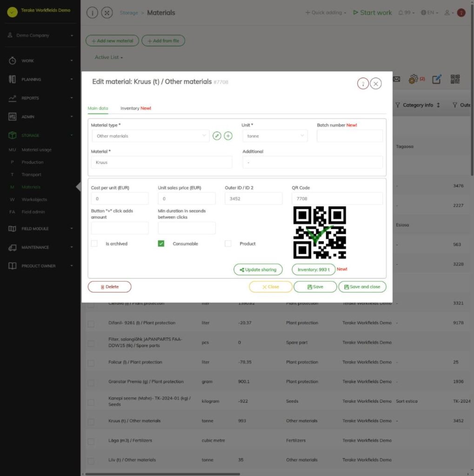Viewport: 474px width, 476px height.
Task: Open the Quick adding dropdown
Action: point(326,13)
